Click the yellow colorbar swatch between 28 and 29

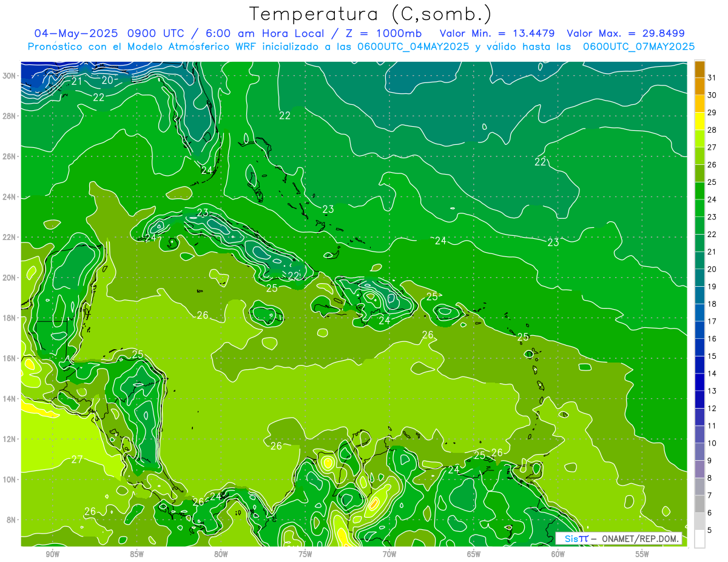pyautogui.click(x=699, y=121)
